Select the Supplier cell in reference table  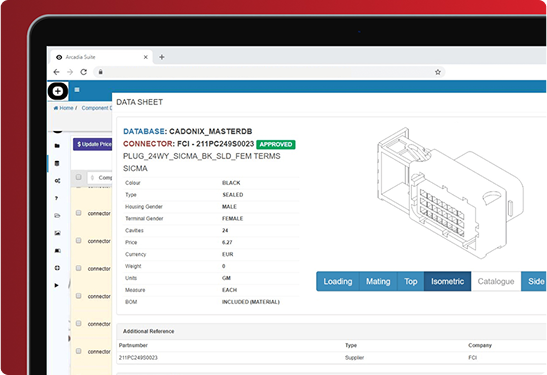(x=354, y=358)
